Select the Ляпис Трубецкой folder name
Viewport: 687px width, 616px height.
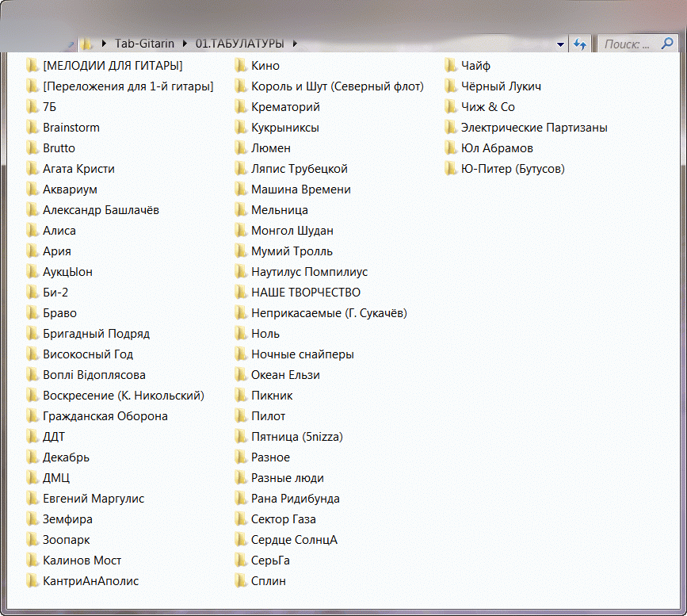[300, 169]
